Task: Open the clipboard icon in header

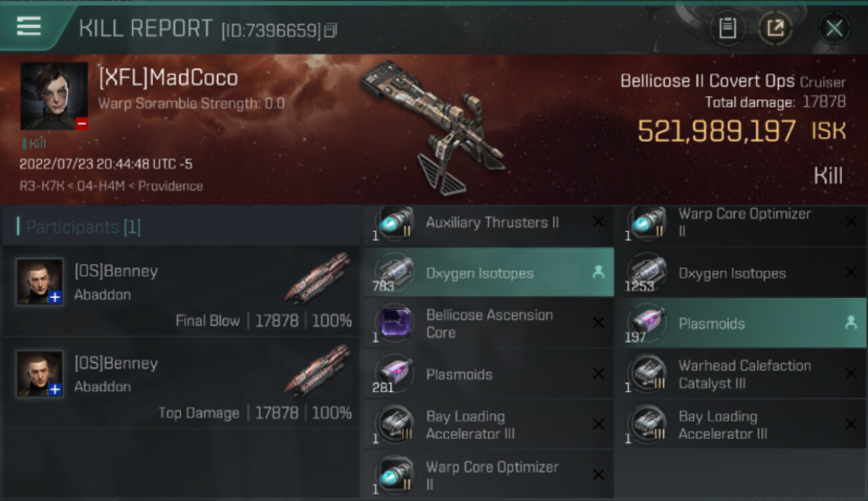Action: pyautogui.click(x=727, y=28)
